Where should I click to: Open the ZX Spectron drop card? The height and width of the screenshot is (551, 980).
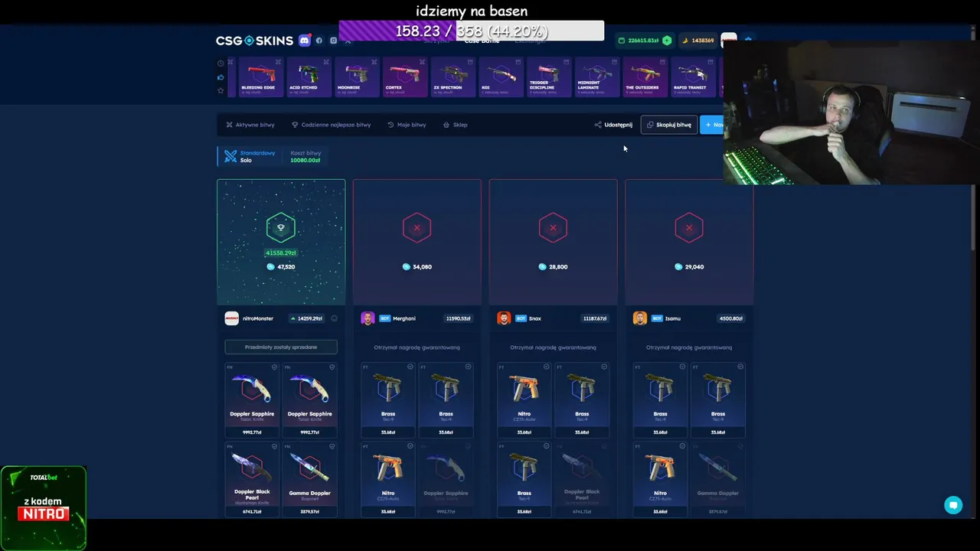tap(452, 77)
